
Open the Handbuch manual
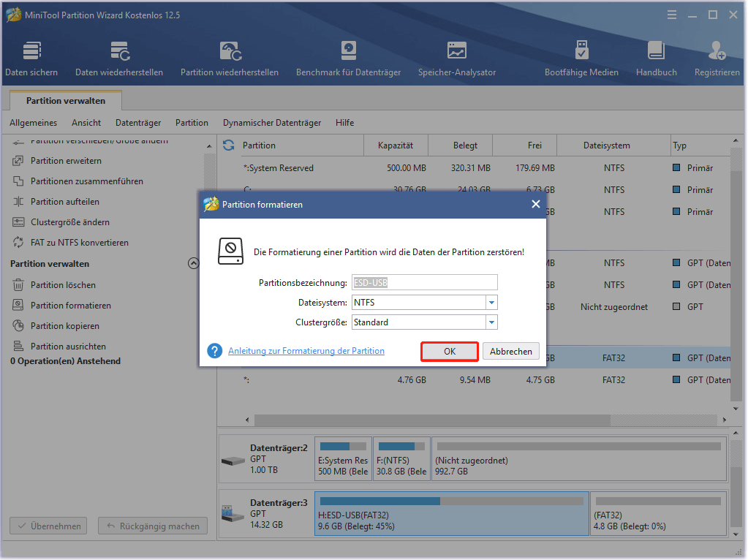pyautogui.click(x=657, y=59)
